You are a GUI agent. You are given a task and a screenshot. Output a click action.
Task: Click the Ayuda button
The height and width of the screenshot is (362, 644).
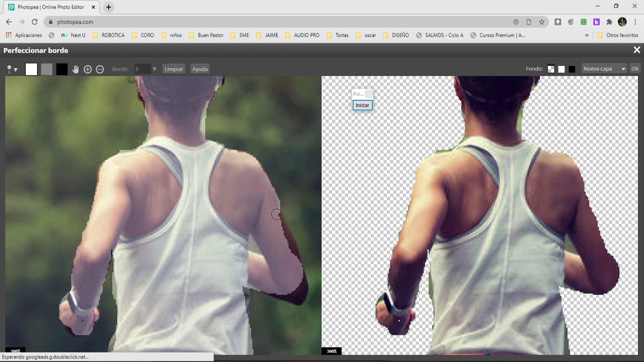tap(200, 69)
